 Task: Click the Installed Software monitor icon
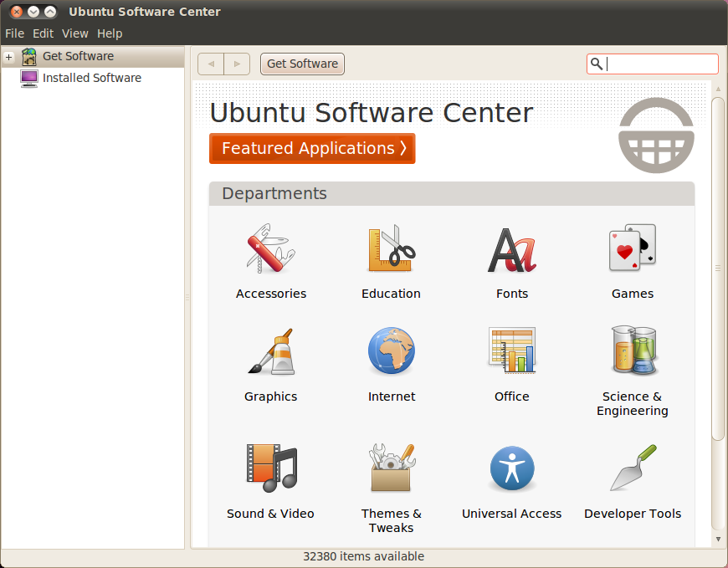(x=29, y=78)
